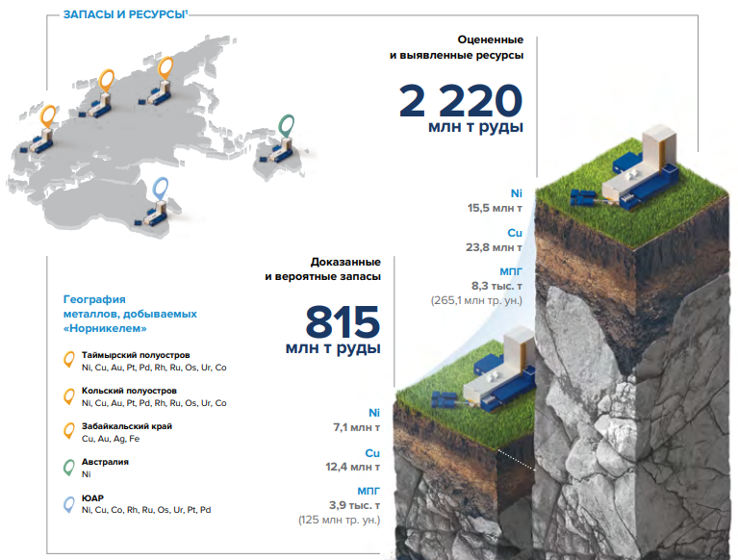Click the plant model on the Australia map
Image resolution: width=738 pixels, height=560 pixels.
click(x=278, y=149)
